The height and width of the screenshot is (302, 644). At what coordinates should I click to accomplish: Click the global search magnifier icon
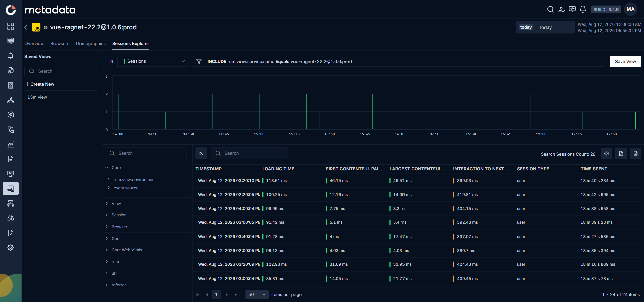point(550,9)
